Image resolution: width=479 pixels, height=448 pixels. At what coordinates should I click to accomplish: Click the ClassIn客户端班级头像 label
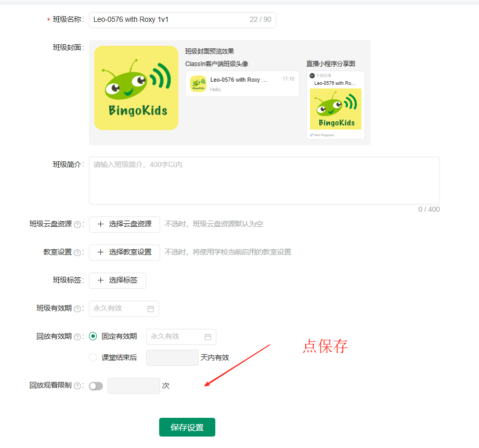(216, 64)
